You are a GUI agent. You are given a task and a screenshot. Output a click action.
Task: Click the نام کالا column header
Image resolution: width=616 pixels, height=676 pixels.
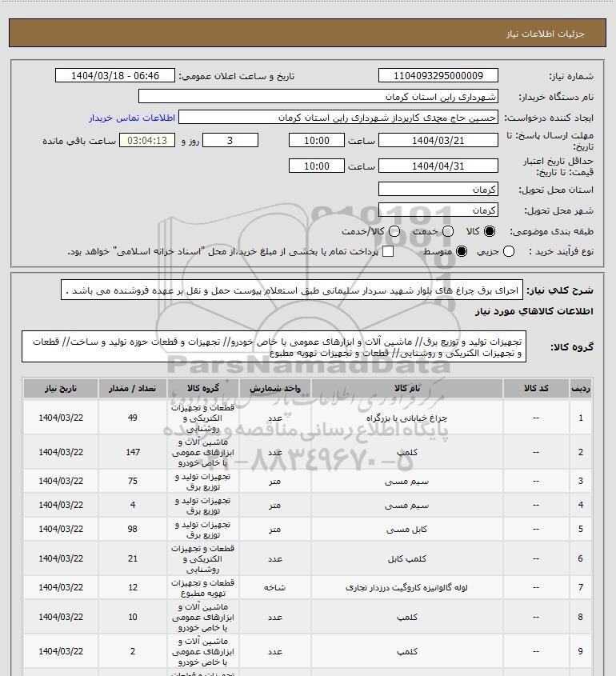tap(407, 389)
